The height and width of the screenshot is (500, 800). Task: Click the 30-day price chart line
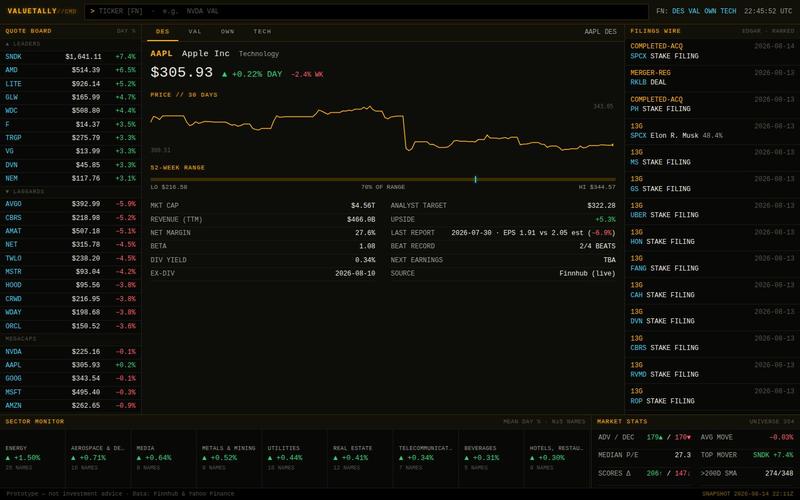tap(383, 129)
